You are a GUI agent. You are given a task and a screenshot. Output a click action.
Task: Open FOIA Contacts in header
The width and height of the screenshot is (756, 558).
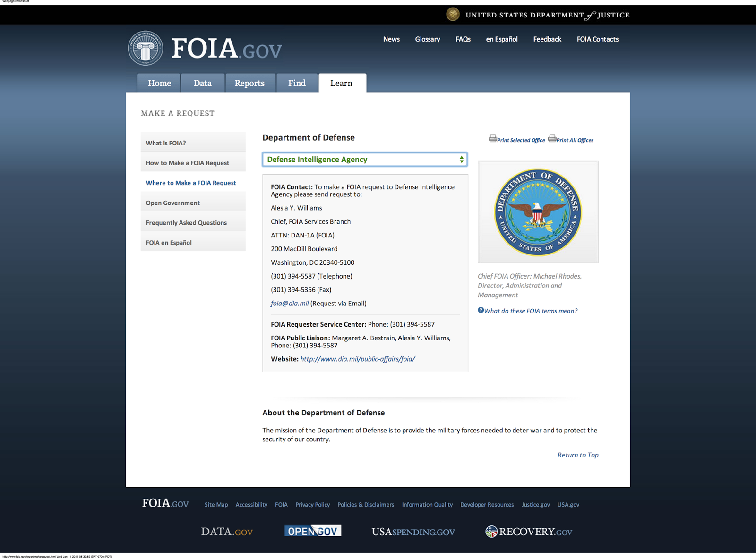coord(598,39)
